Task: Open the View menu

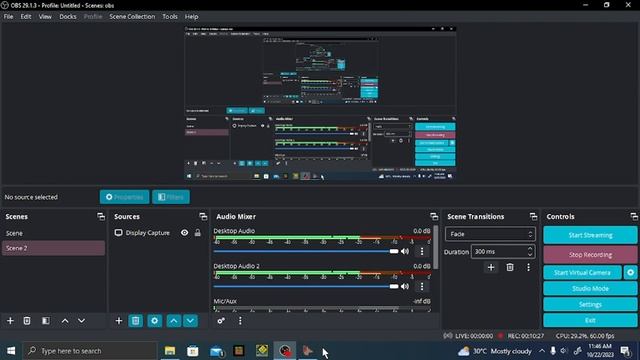Action: (x=45, y=17)
